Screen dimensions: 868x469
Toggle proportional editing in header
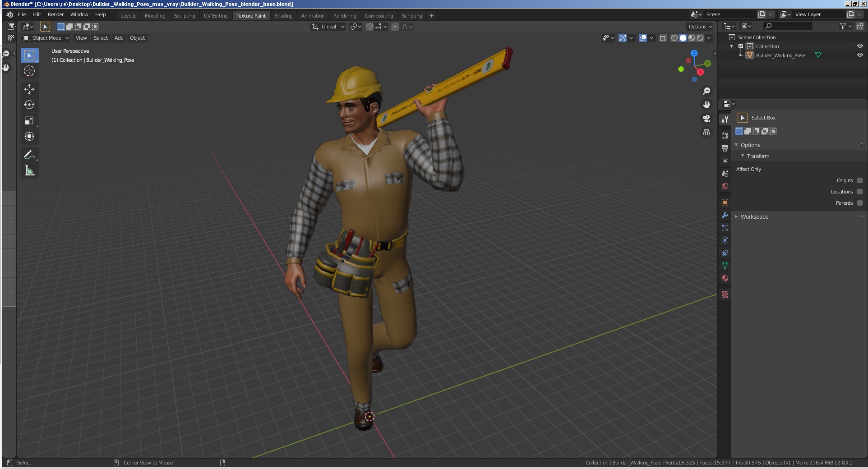tap(395, 27)
